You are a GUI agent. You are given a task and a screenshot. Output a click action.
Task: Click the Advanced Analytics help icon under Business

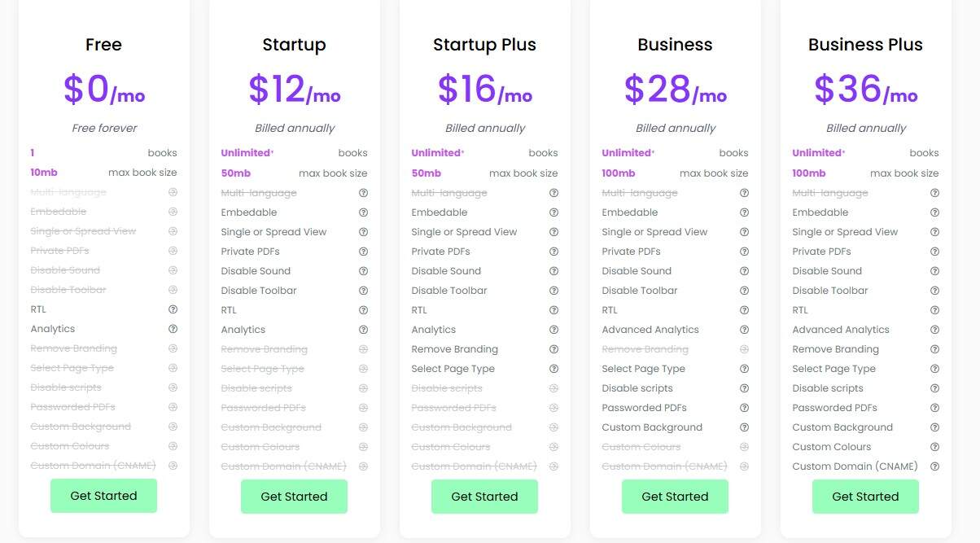click(744, 329)
